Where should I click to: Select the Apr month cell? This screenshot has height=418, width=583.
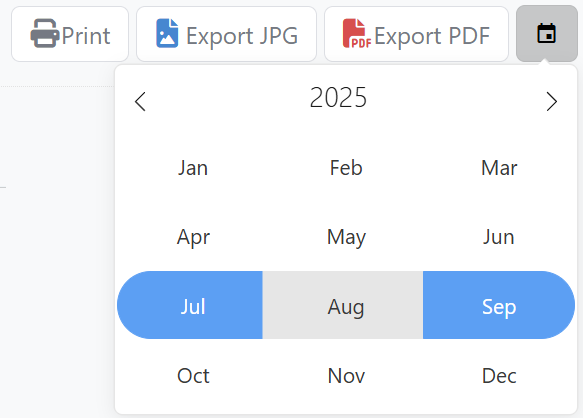(x=193, y=237)
